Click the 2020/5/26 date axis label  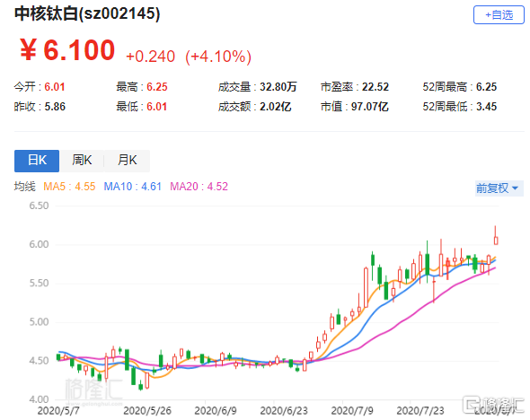[147, 411]
